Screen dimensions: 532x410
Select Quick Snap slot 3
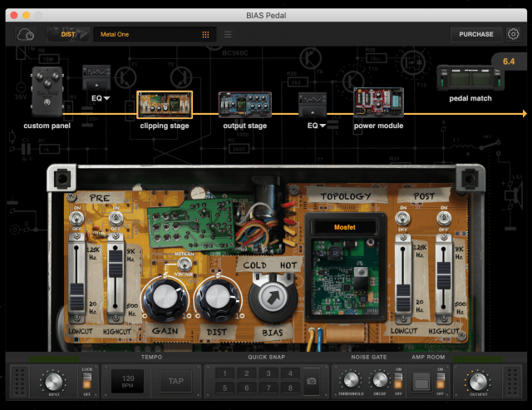[x=268, y=373]
